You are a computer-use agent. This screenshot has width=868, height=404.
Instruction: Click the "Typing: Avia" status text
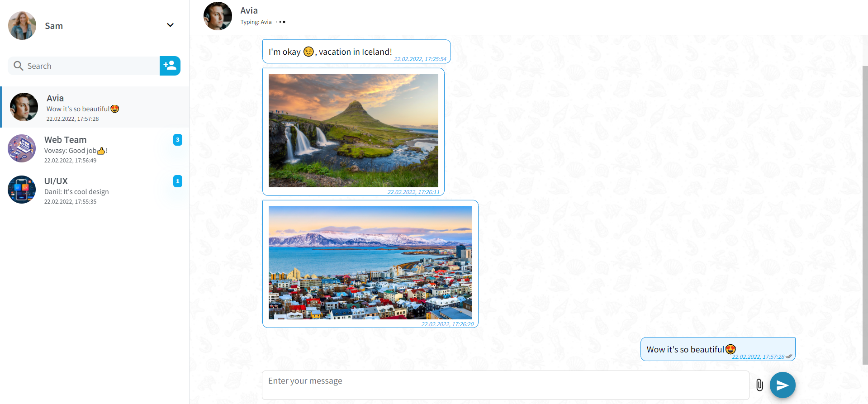(256, 22)
